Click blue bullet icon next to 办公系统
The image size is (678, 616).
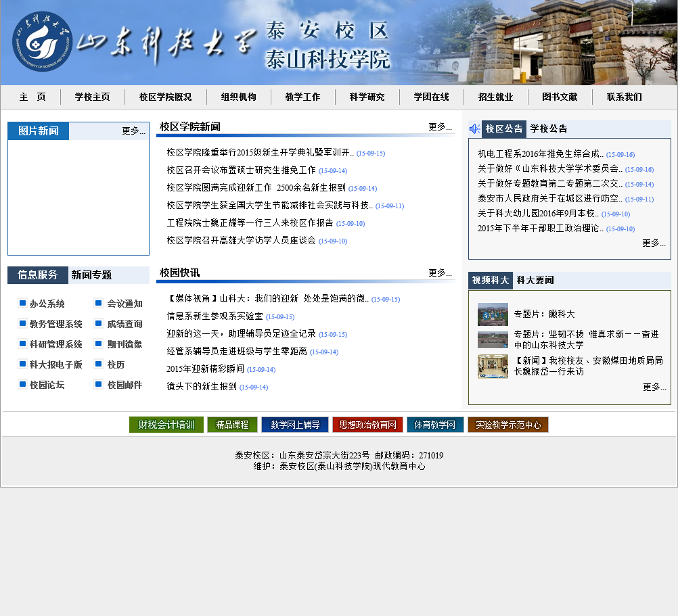coord(23,303)
